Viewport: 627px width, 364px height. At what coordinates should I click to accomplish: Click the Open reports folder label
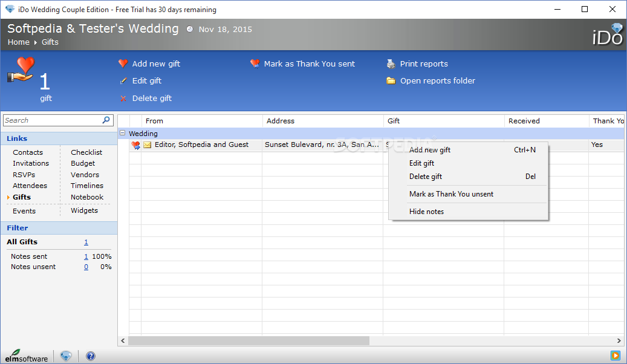(x=438, y=81)
